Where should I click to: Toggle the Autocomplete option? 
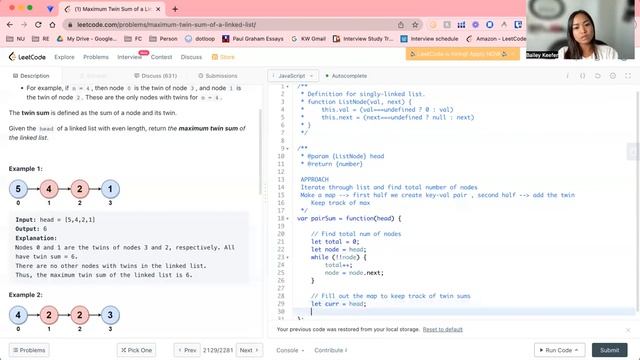pyautogui.click(x=346, y=76)
